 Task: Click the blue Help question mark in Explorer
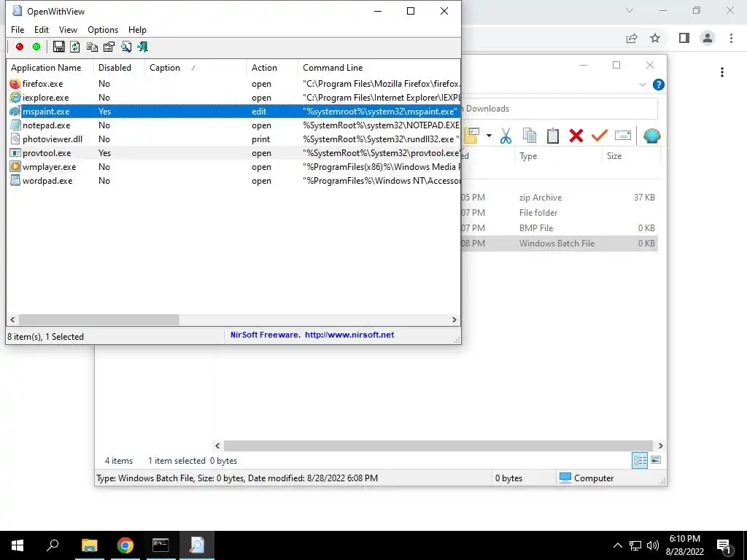pyautogui.click(x=659, y=85)
